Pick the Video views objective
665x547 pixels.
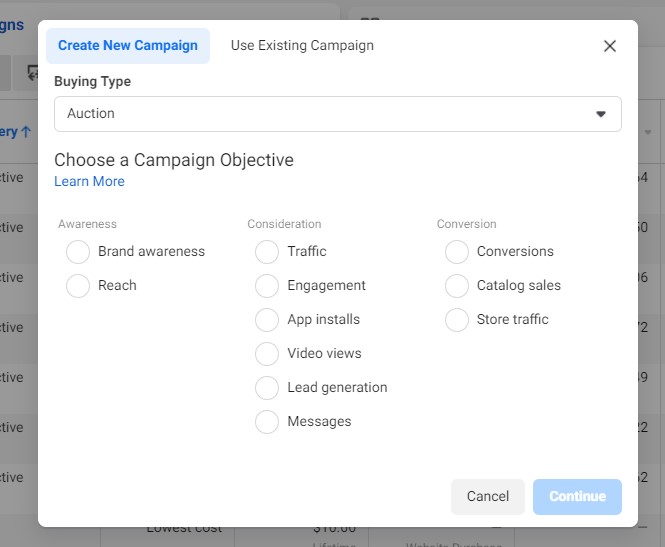click(267, 354)
